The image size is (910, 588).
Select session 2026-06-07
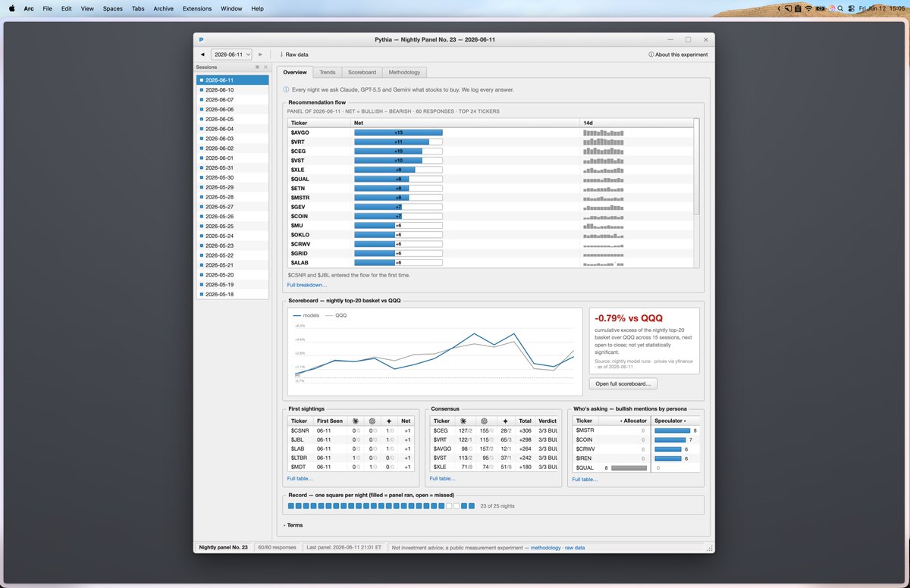tap(232, 99)
